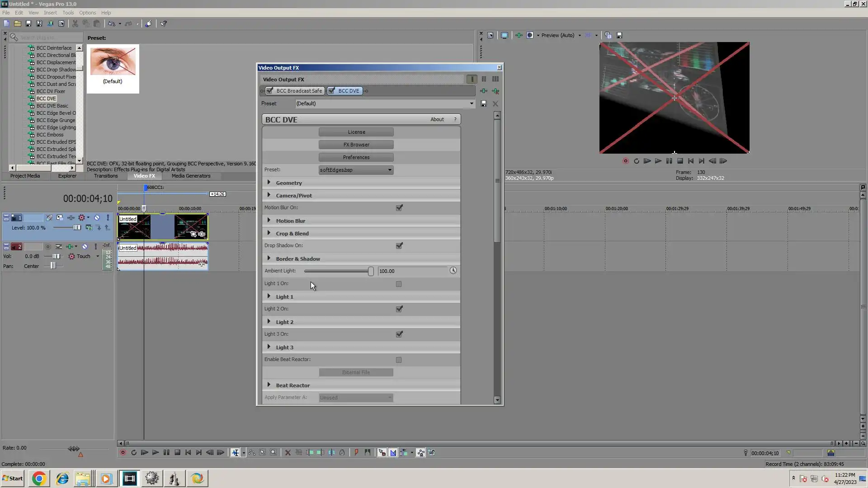Screen dimensions: 868x488
Task: Enable the Light 1 On checkbox
Action: tap(399, 284)
